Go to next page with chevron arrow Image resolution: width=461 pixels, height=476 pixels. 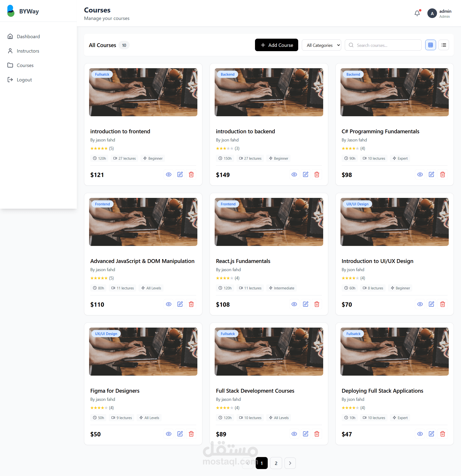click(x=290, y=463)
